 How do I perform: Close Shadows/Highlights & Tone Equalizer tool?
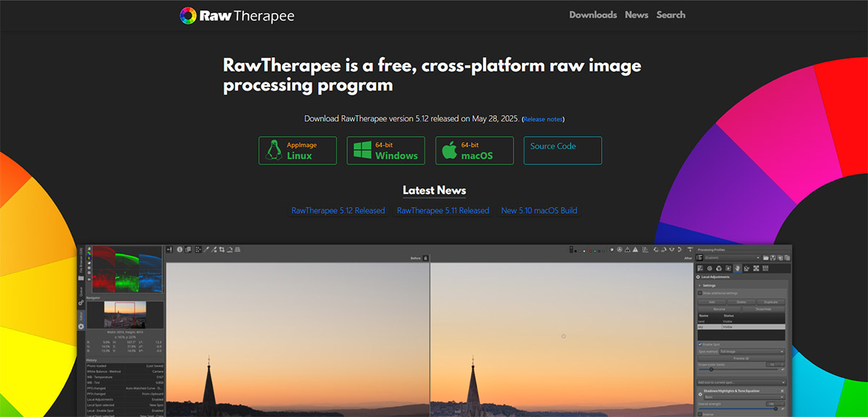pyautogui.click(x=782, y=391)
